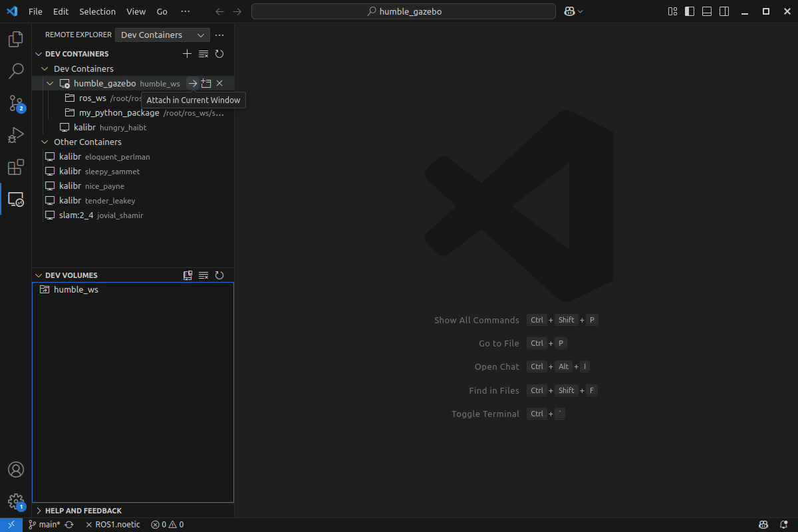798x532 pixels.
Task: Open the Search view
Action: click(x=15, y=71)
